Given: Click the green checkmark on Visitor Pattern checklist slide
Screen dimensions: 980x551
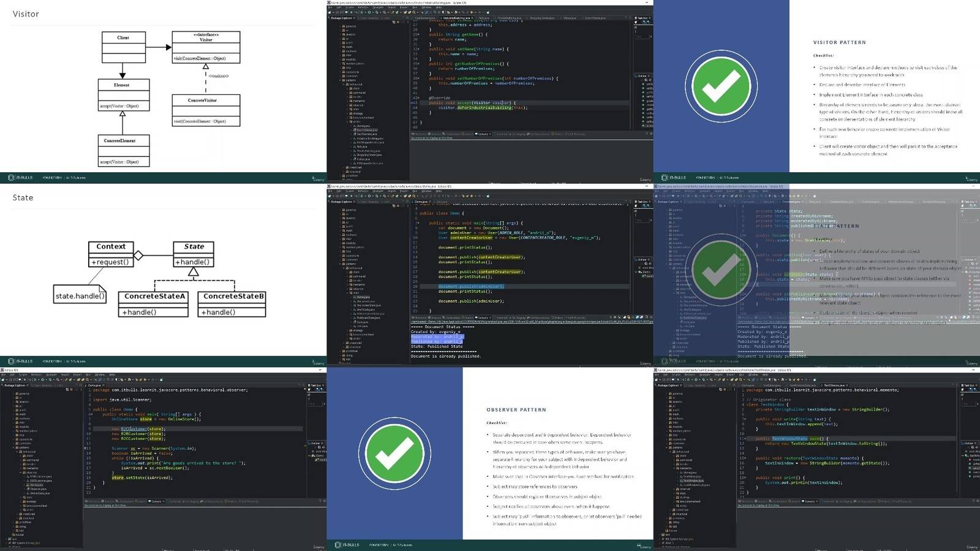Looking at the screenshot, I should point(721,86).
